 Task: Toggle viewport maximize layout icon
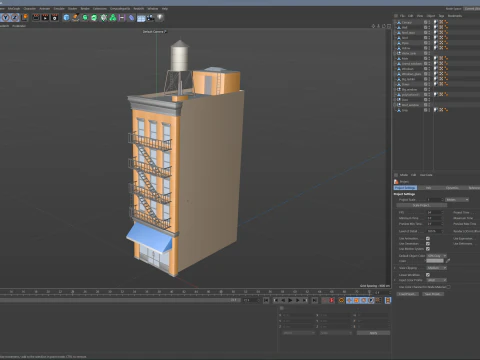(389, 26)
